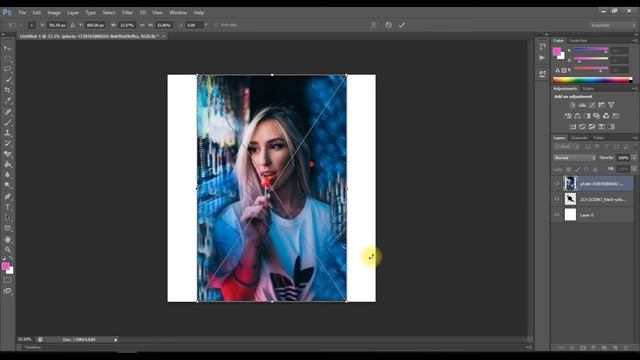Open the status bar info arrow

[116, 340]
